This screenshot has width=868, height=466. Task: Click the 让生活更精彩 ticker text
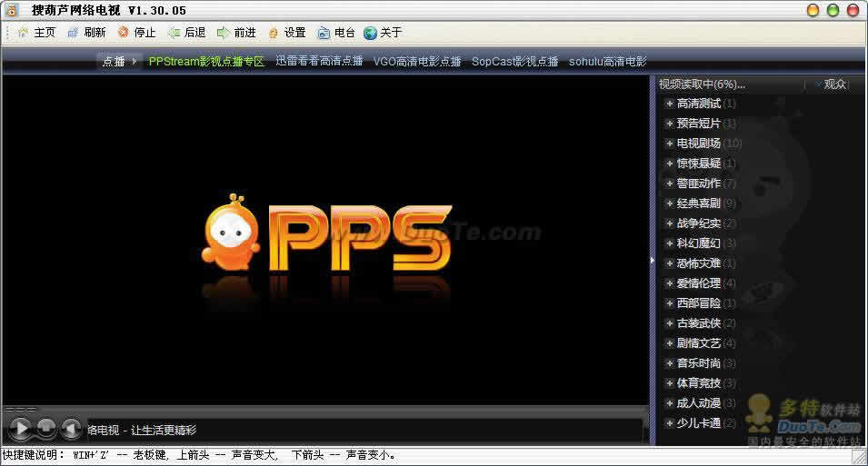[x=164, y=430]
